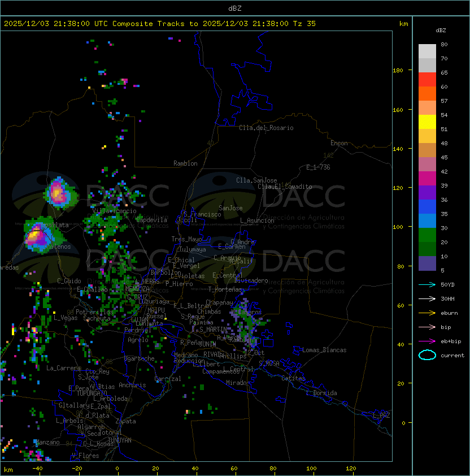The height and width of the screenshot is (476, 470).
Task: Click the 'Villavicencio' place label
Action: [114, 211]
